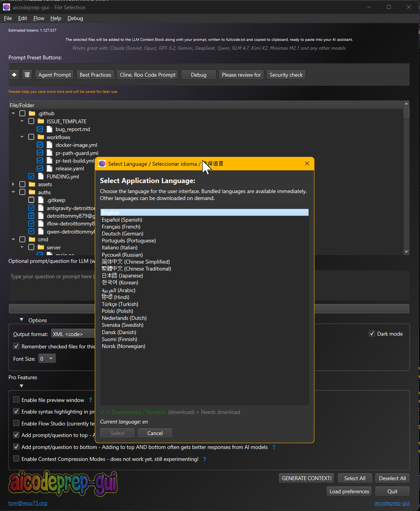Click help icon for bottom prompt option

(274, 447)
